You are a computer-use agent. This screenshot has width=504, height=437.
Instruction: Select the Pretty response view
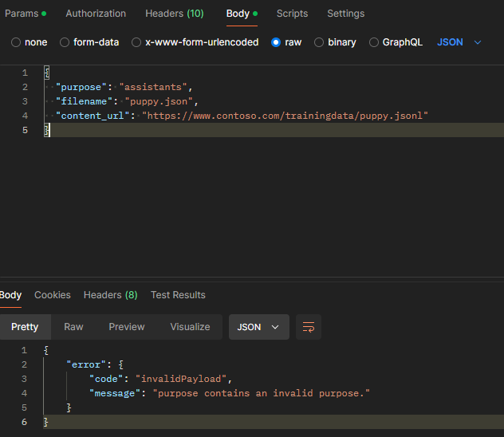(25, 327)
